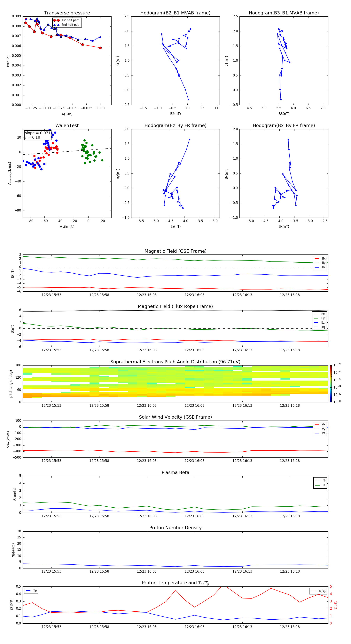Click '12/23 15:58' tick under proton density plot
The width and height of the screenshot is (351, 644).
pyautogui.click(x=99, y=571)
